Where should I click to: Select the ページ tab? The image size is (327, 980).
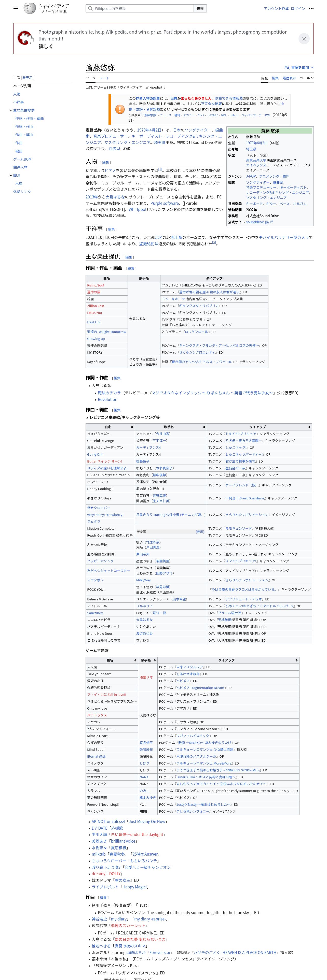click(90, 78)
